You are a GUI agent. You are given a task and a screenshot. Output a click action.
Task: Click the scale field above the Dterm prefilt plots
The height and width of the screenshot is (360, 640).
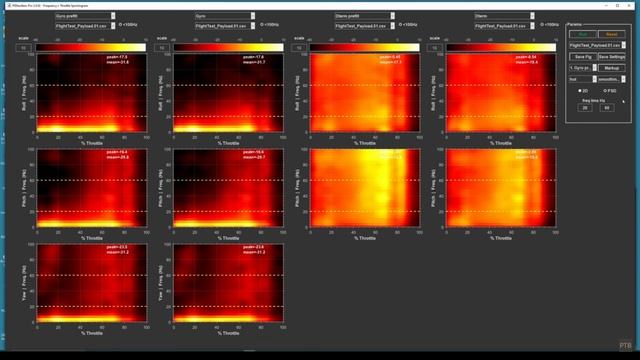click(x=299, y=48)
